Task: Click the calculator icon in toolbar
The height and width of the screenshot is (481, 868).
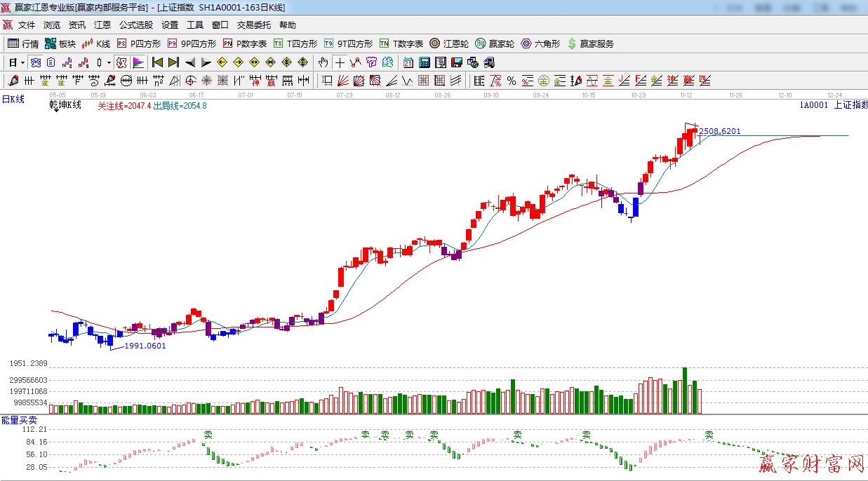Action: tap(424, 62)
